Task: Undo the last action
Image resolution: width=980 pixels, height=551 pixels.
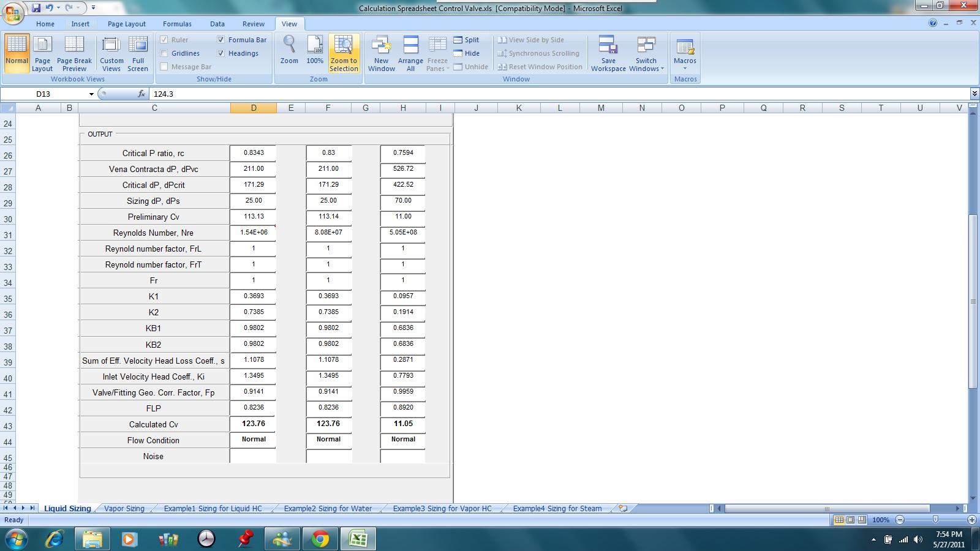Action: pos(50,8)
